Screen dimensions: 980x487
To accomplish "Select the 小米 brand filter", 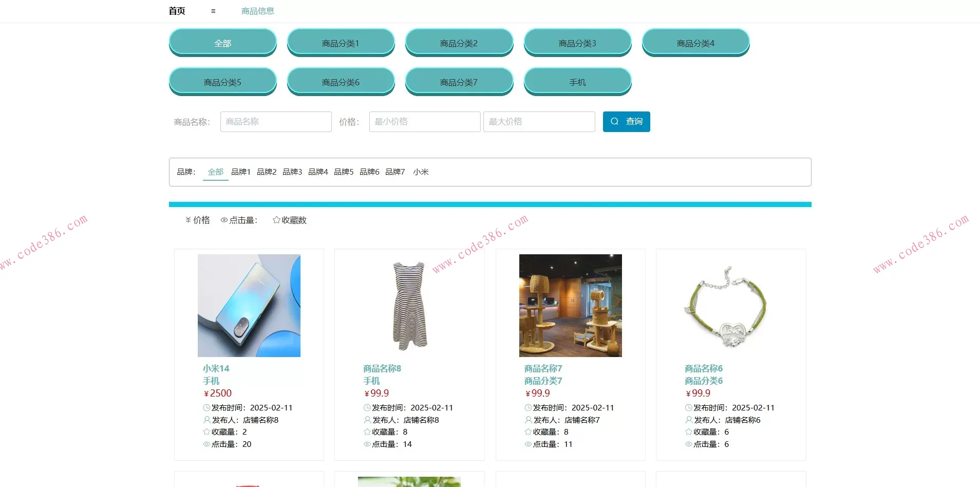I will [x=421, y=172].
